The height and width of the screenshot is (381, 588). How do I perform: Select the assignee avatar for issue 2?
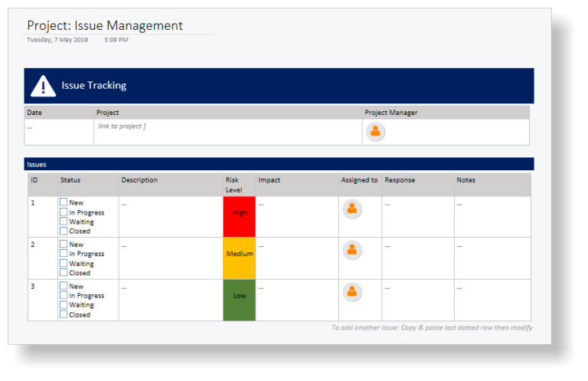[351, 250]
